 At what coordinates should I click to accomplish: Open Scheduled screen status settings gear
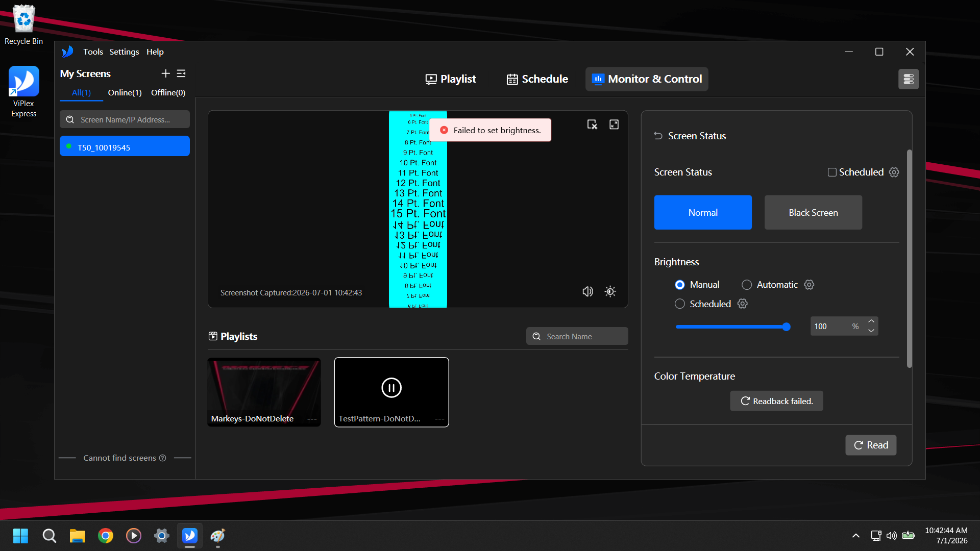(894, 172)
